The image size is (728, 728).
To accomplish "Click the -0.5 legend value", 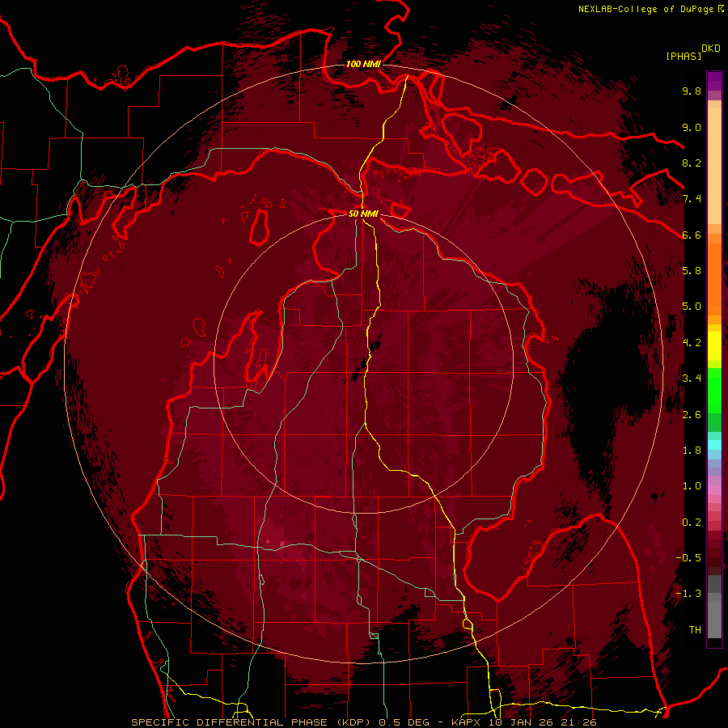I will coord(688,558).
